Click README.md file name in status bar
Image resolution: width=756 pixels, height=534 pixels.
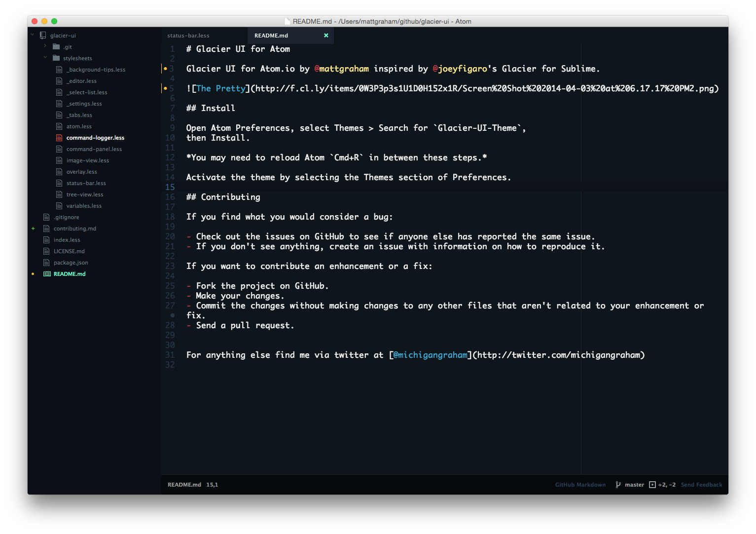184,485
